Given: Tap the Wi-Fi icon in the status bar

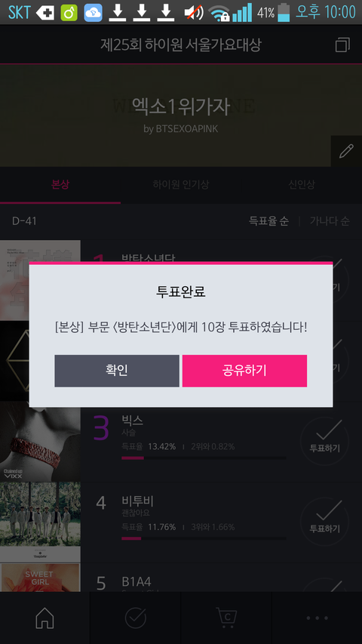Looking at the screenshot, I should 219,13.
